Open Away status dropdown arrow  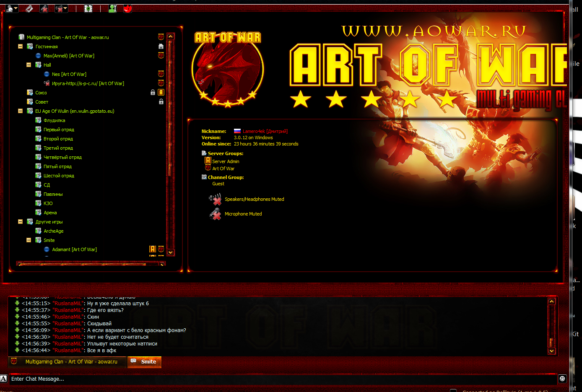pos(16,8)
